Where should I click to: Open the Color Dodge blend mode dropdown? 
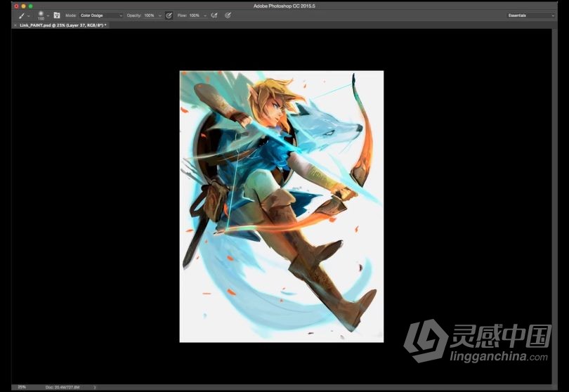(x=101, y=15)
